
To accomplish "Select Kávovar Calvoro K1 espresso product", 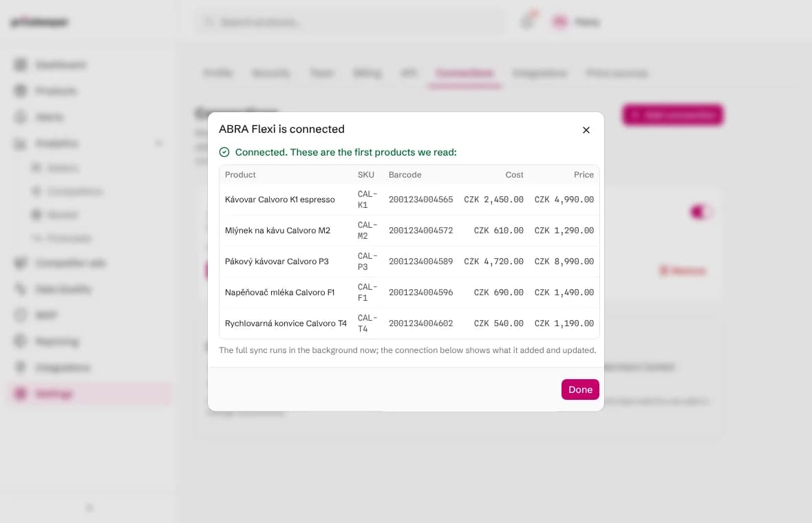I will point(279,200).
